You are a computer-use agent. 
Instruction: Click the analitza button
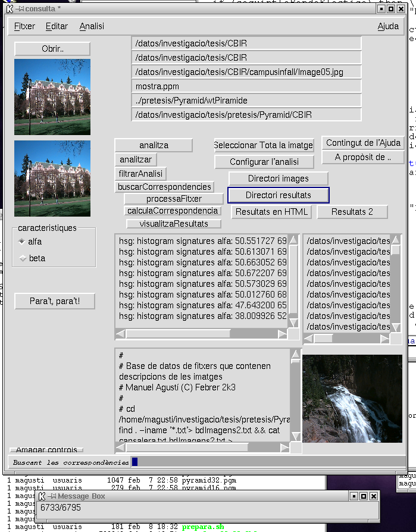click(154, 145)
